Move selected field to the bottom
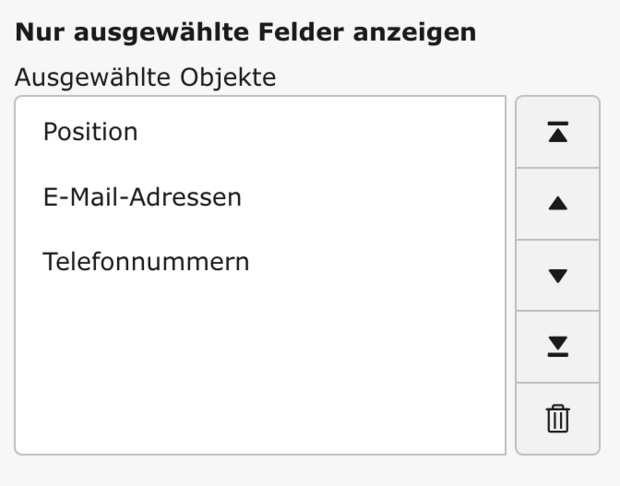The image size is (620, 486). (557, 346)
